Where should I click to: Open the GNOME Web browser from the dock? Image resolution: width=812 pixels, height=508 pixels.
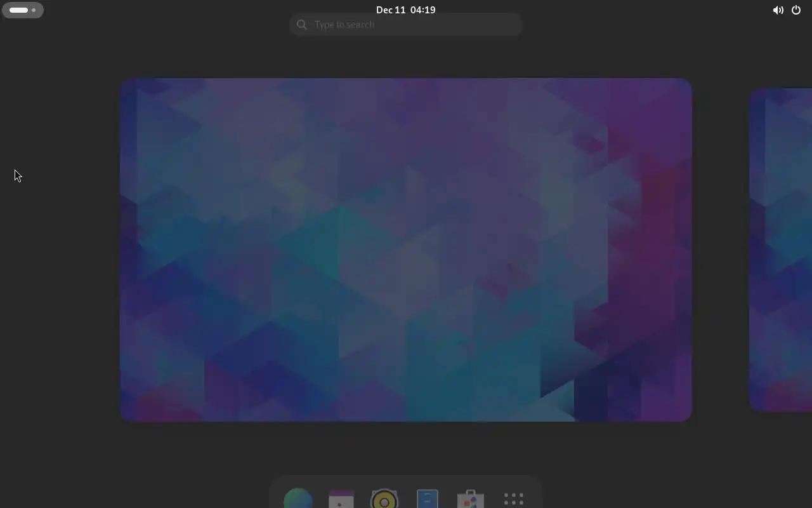click(298, 498)
